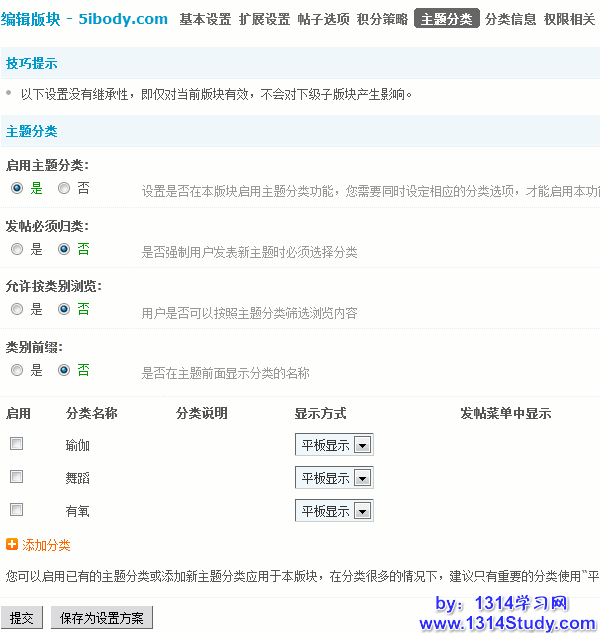This screenshot has width=600, height=633.
Task: Go to the 积分策略 tab
Action: click(x=382, y=19)
